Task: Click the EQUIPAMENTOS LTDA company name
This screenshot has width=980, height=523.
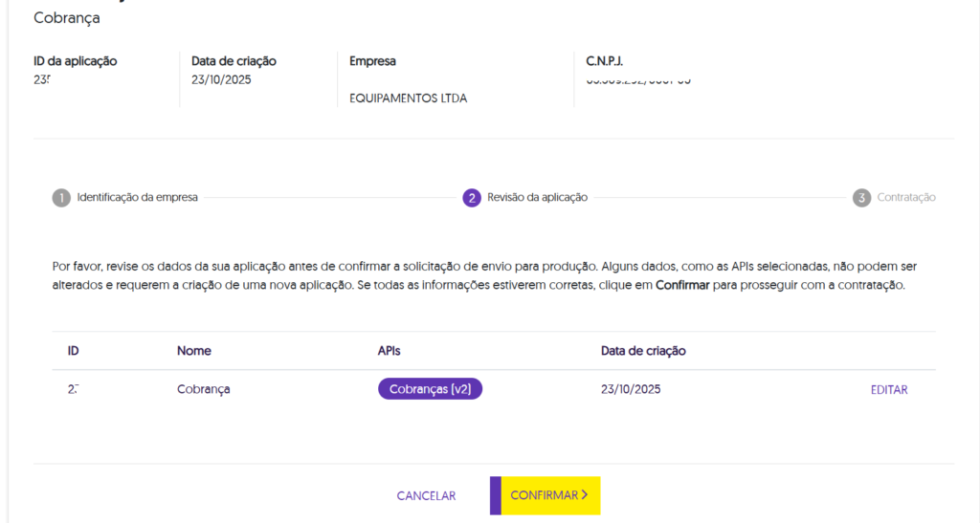Action: pyautogui.click(x=409, y=98)
